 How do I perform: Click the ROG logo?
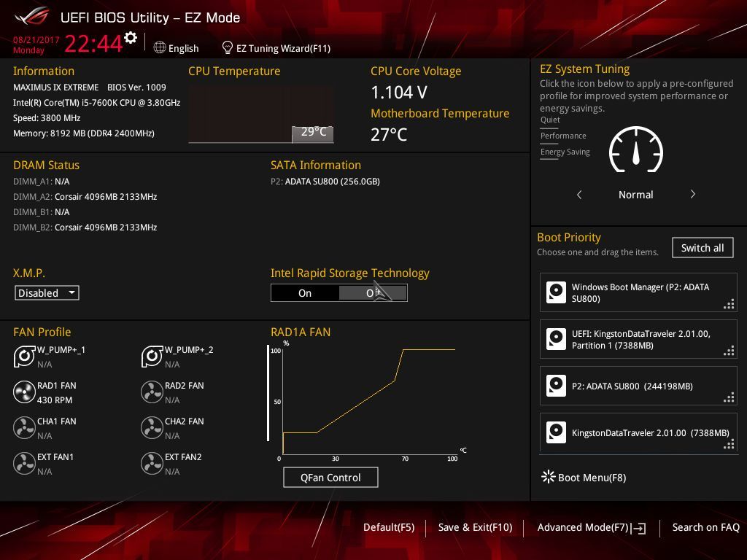tap(32, 17)
